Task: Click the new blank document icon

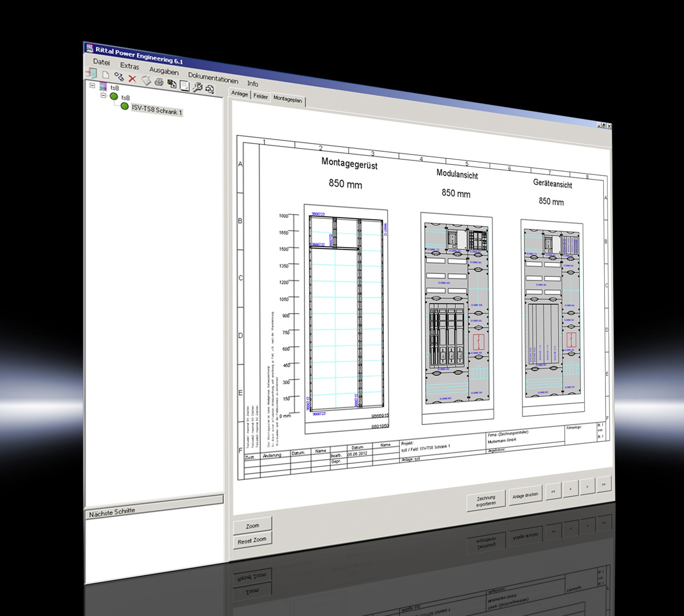Action: 105,75
